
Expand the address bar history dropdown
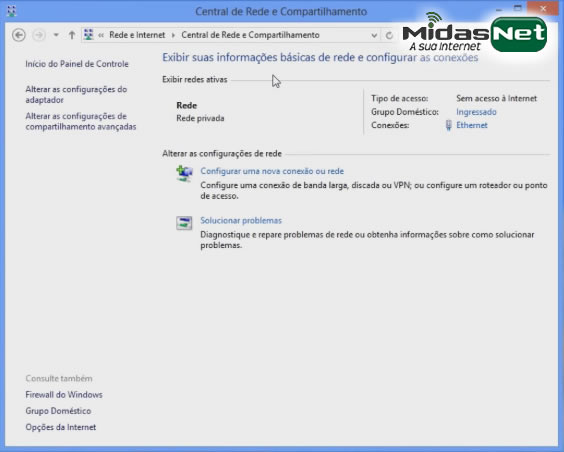pyautogui.click(x=374, y=35)
